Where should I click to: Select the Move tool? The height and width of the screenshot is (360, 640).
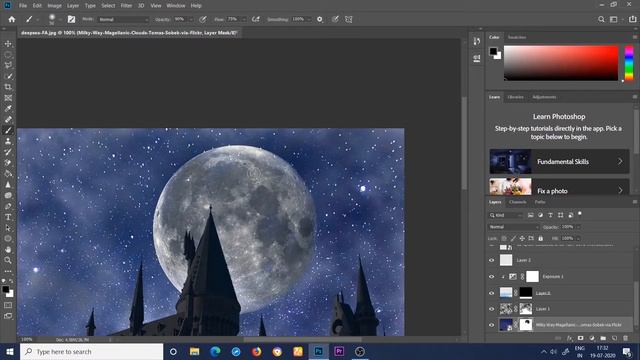point(8,44)
